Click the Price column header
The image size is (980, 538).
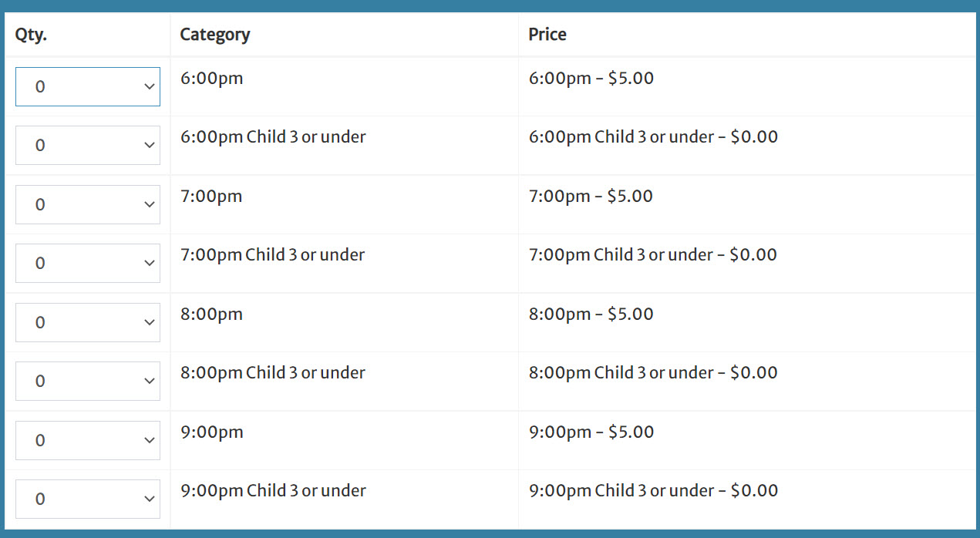(x=547, y=35)
